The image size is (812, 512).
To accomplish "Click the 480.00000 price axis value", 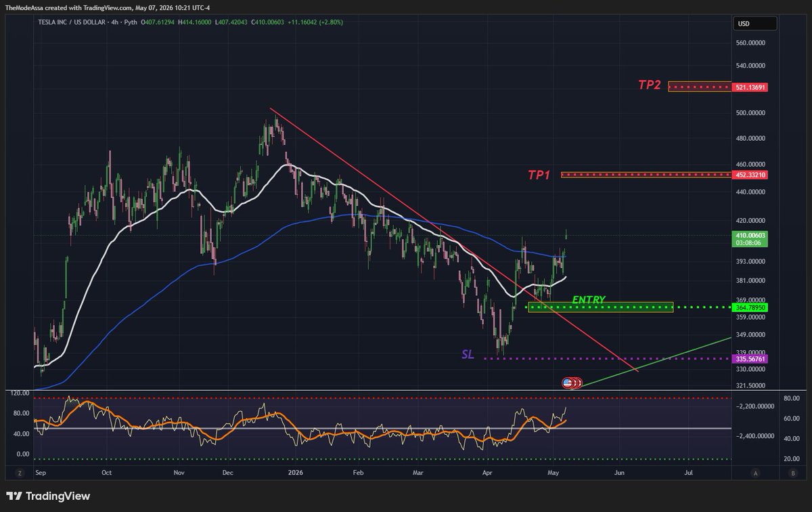I will pyautogui.click(x=751, y=139).
